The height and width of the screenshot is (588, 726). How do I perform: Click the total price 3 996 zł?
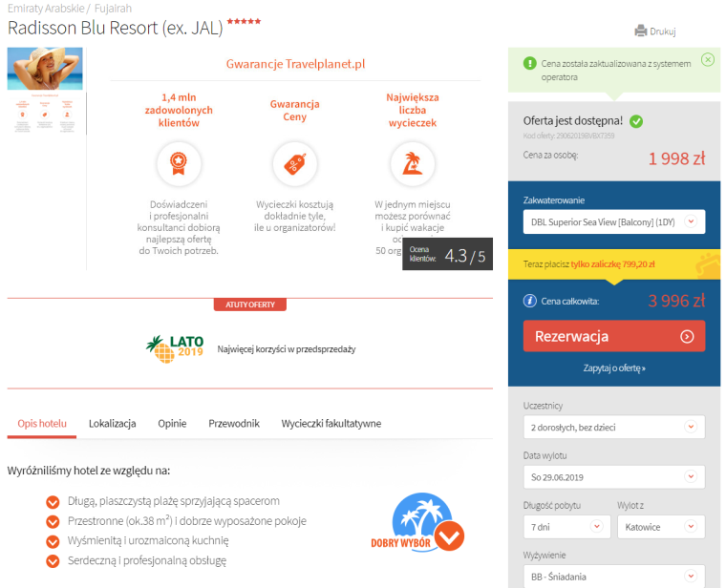pyautogui.click(x=676, y=301)
